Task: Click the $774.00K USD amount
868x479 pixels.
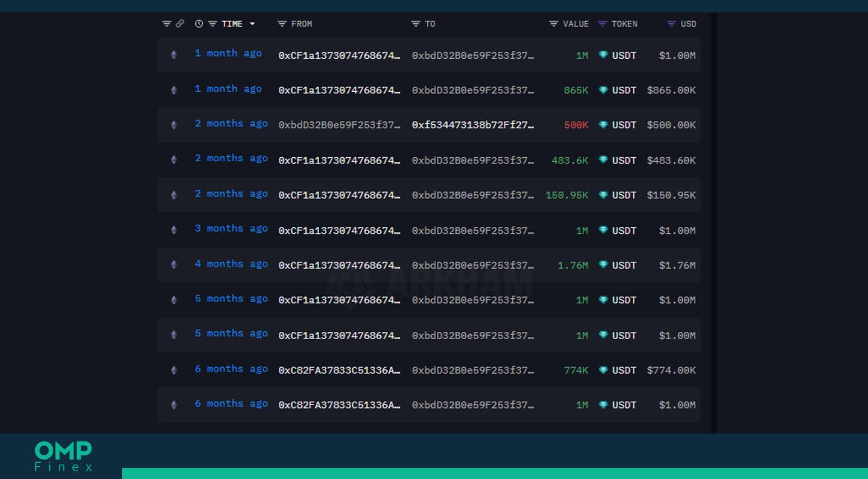Action: tap(671, 370)
